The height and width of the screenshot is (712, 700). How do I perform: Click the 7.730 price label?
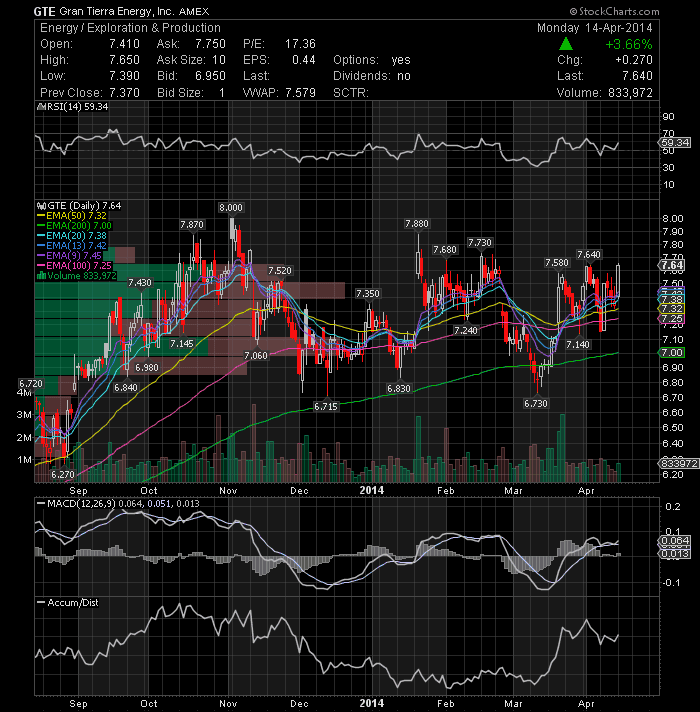[x=480, y=242]
